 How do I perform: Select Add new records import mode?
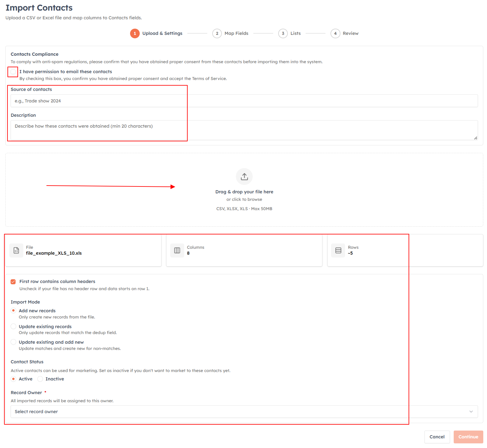tap(13, 311)
